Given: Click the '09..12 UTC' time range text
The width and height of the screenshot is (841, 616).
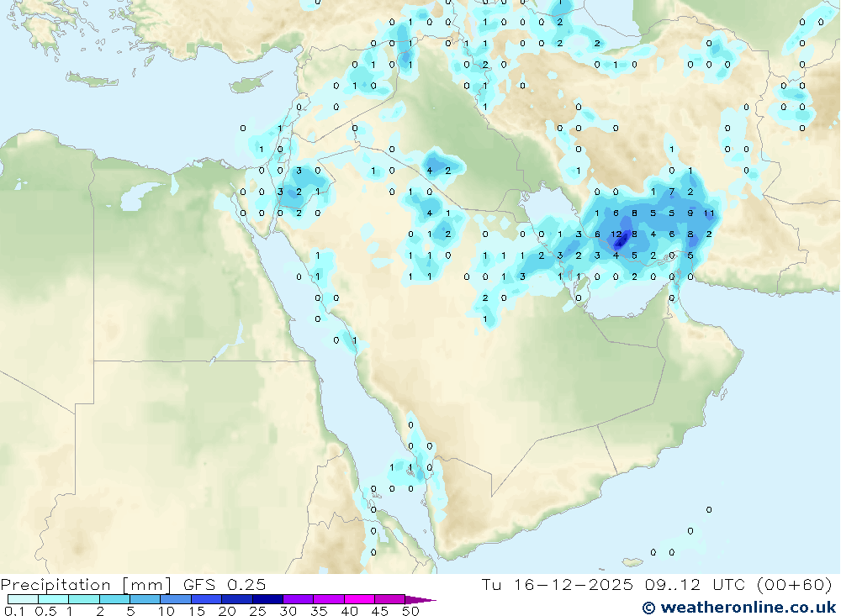Looking at the screenshot, I should pyautogui.click(x=695, y=584).
